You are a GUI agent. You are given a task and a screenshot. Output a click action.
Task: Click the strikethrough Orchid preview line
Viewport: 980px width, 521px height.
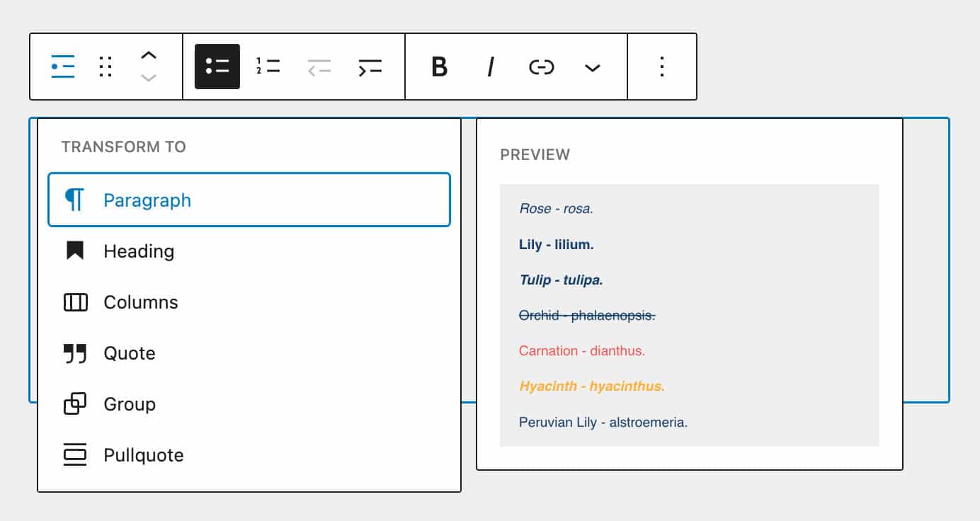coord(586,315)
